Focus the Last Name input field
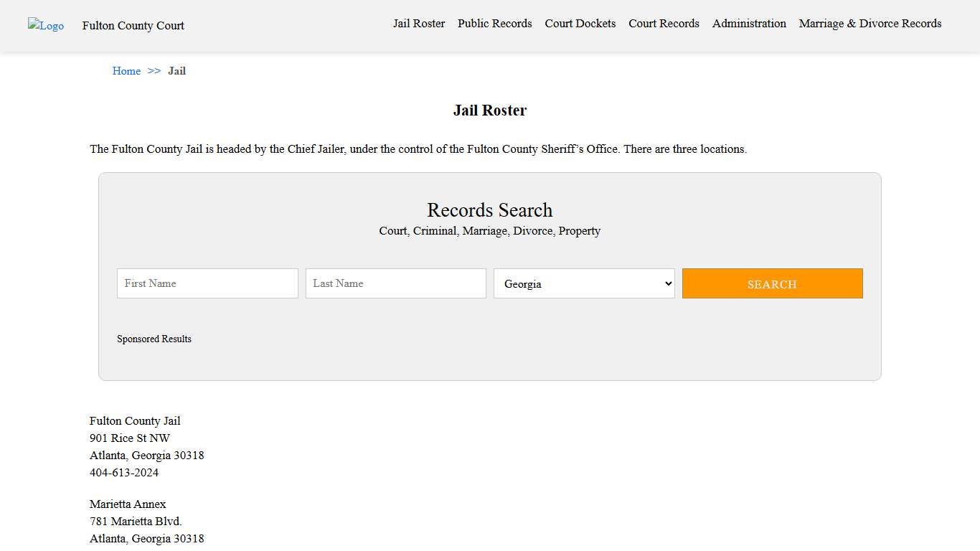 (x=395, y=283)
